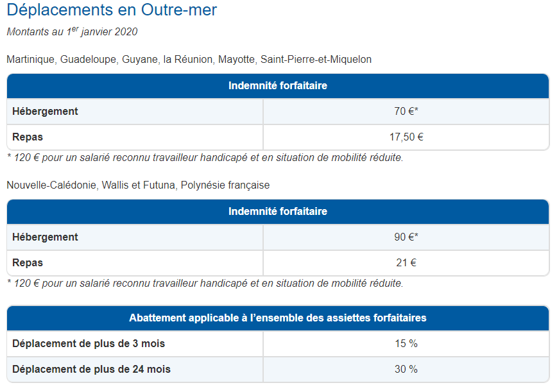
Task: Click the "Indemnité forfaitaire" header above 90 €*
Action: tap(278, 212)
